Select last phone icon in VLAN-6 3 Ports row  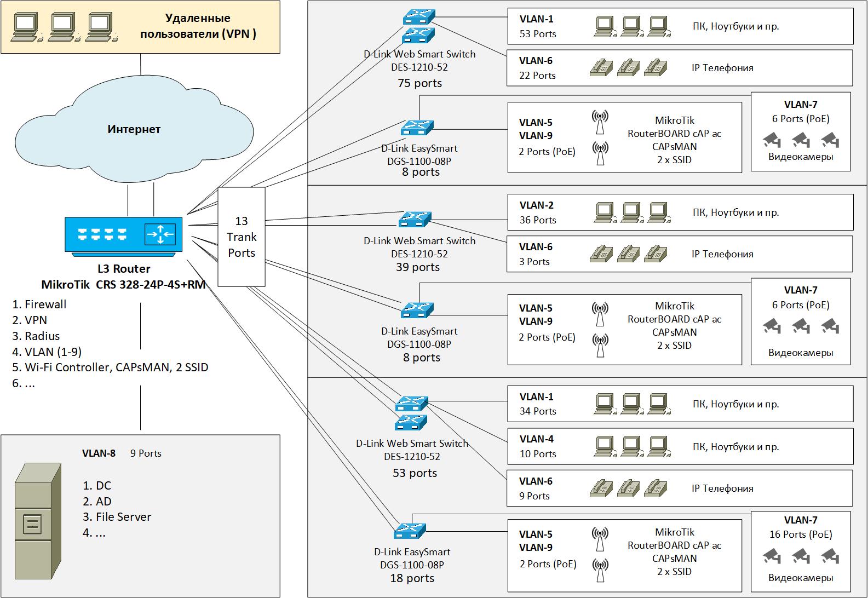coord(656,254)
